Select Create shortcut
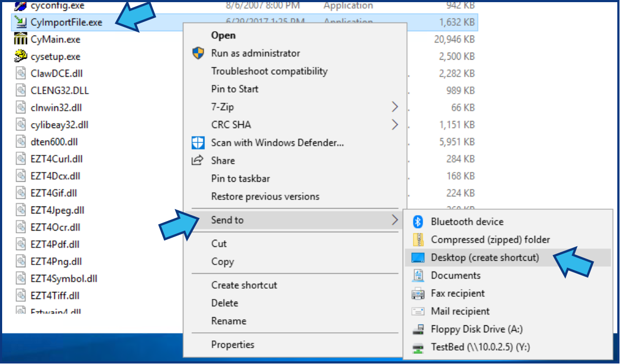 (x=244, y=285)
